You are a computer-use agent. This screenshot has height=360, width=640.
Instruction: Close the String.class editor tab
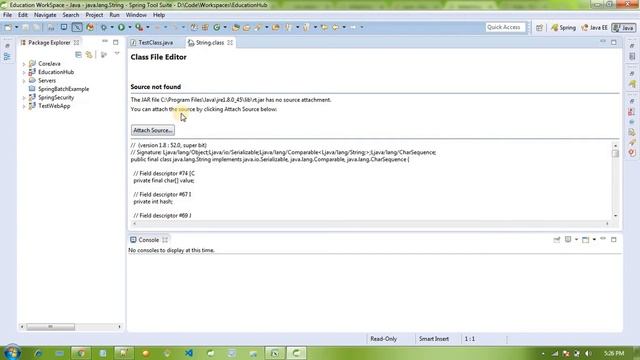pyautogui.click(x=230, y=42)
